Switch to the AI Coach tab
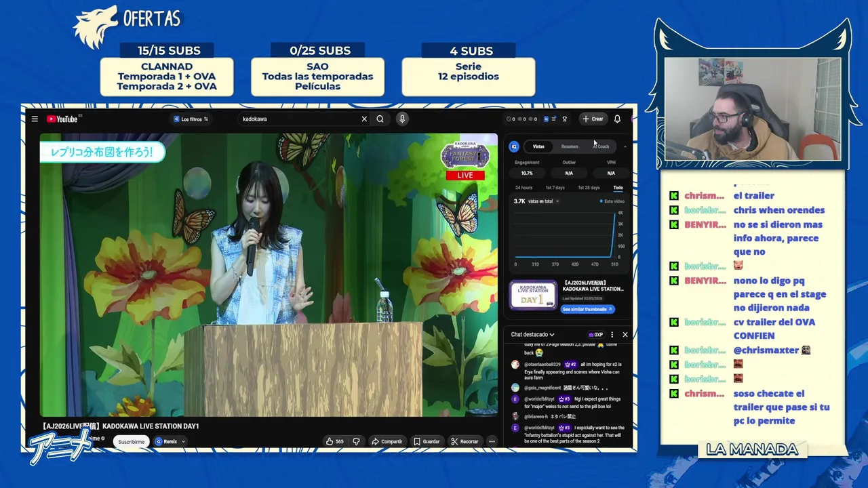 click(x=601, y=146)
